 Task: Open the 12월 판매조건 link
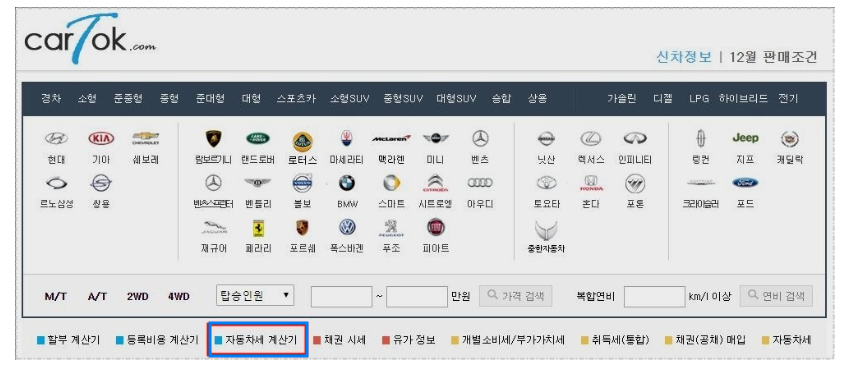[x=773, y=57]
